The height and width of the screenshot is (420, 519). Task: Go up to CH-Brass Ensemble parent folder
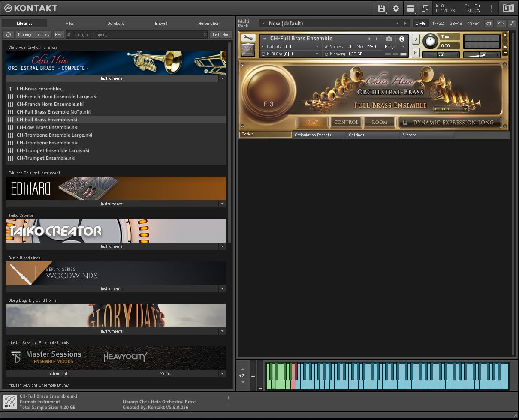[x=117, y=89]
